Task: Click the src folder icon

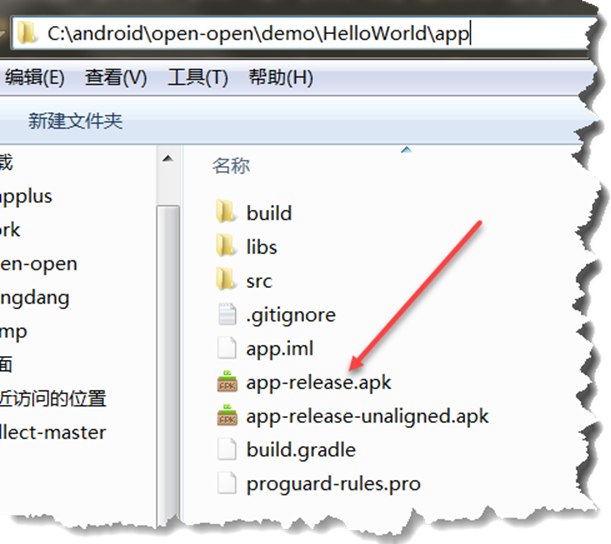Action: coord(226,278)
